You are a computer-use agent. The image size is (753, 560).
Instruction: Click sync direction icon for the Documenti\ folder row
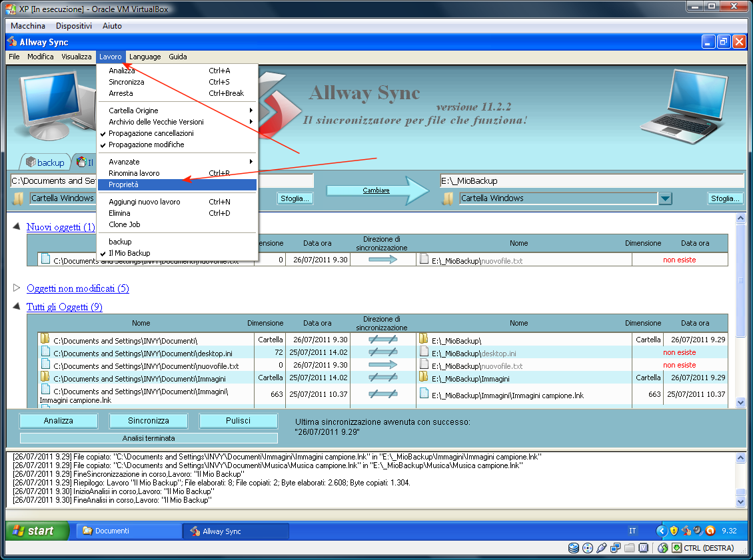382,340
